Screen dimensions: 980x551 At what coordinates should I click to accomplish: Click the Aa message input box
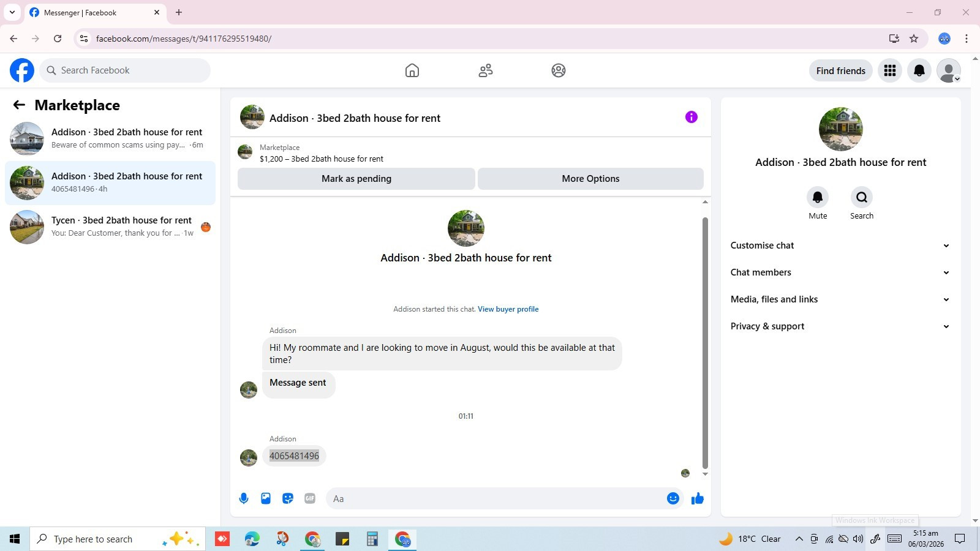[496, 498]
